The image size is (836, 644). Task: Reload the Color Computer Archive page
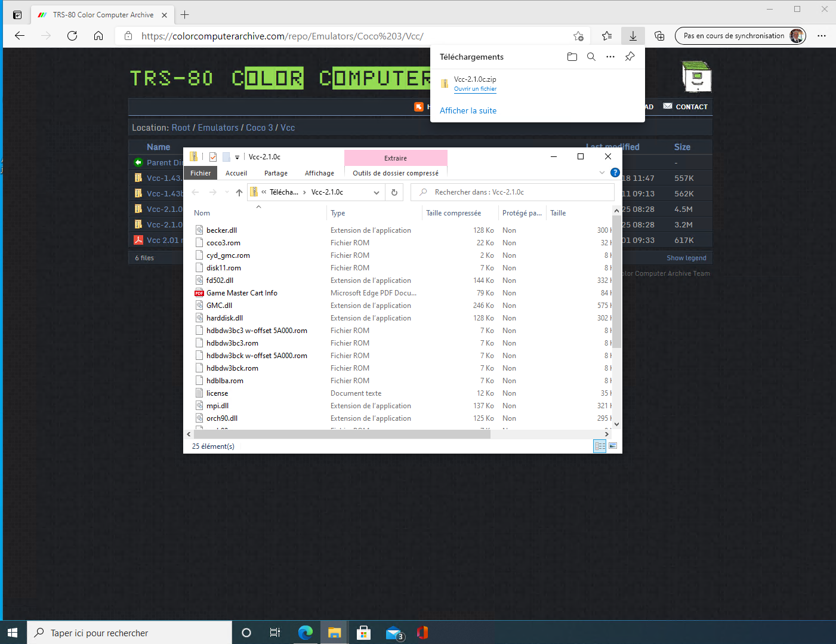pos(72,36)
